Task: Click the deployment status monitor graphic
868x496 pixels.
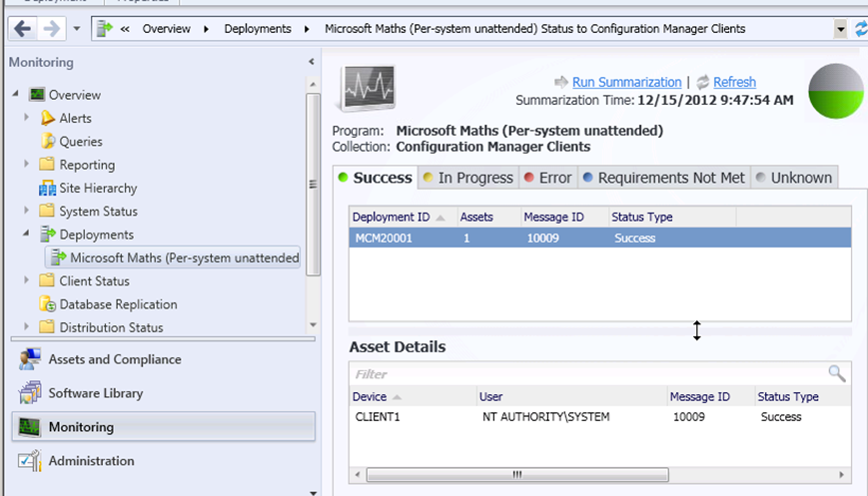Action: [367, 89]
